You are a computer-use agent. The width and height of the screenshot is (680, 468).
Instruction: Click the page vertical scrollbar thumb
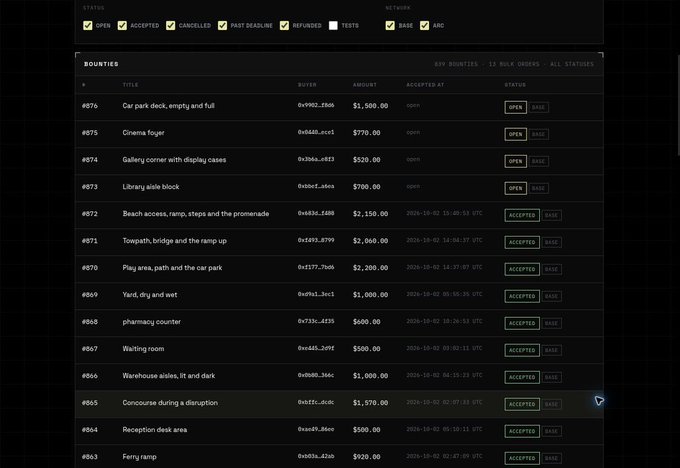tap(679, 105)
